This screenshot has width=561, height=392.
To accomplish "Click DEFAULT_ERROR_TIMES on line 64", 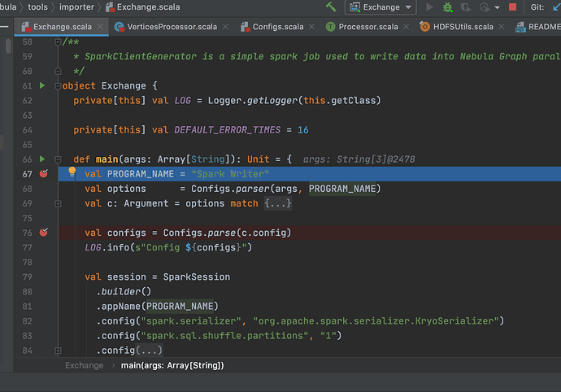I will (x=227, y=129).
